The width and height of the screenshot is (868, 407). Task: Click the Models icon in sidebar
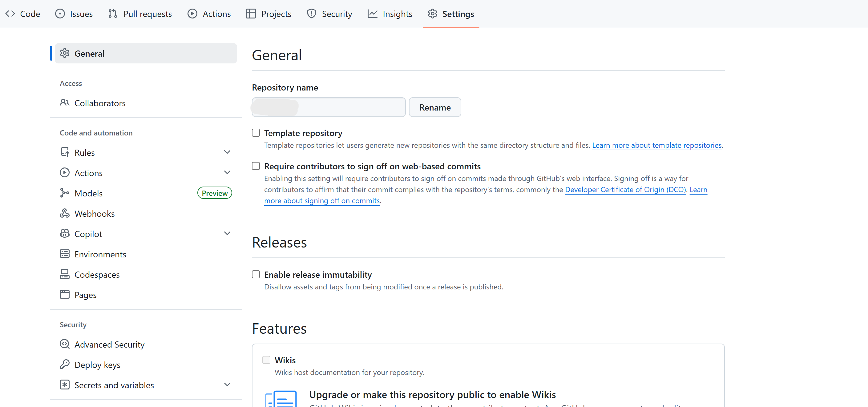coord(64,193)
